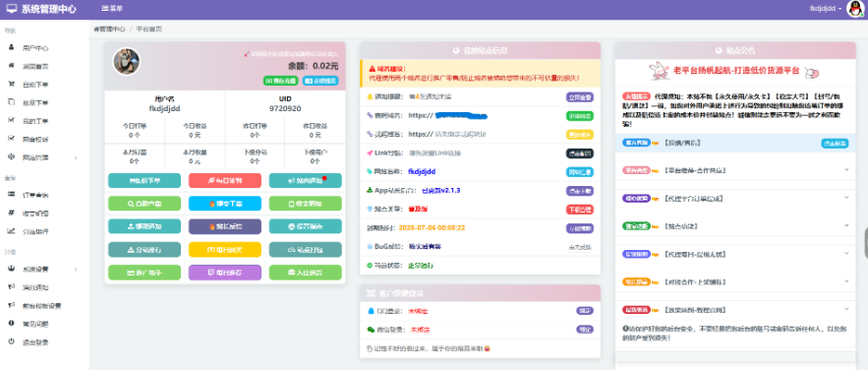Click the download icon beside App row

(x=370, y=190)
